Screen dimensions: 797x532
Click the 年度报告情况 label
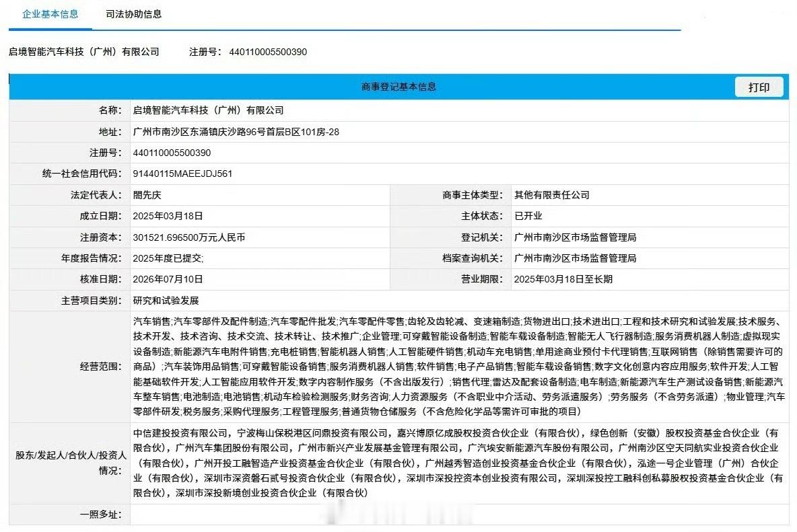[92, 258]
